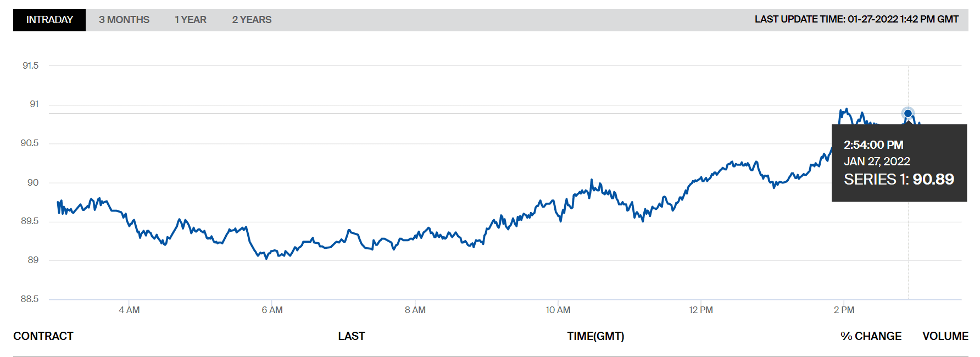This screenshot has height=357, width=980.
Task: Click the % CHANGE column header
Action: click(871, 336)
